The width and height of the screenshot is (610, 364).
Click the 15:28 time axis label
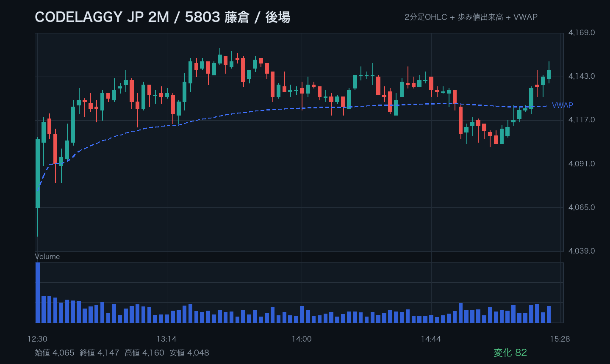[x=560, y=339]
